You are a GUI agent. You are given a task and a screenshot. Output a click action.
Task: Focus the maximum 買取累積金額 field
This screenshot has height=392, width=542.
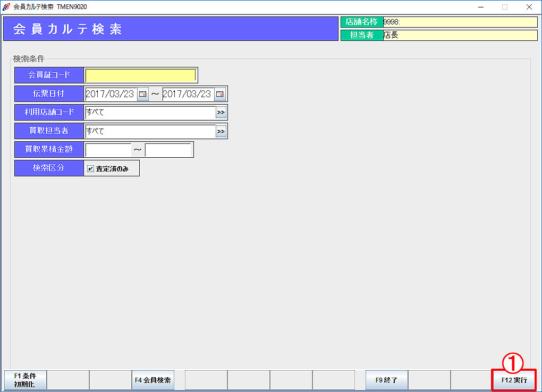(168, 150)
